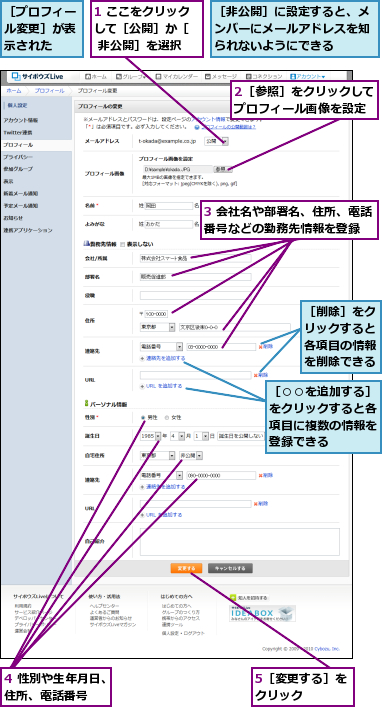
Task: Click the IDEABOX banner in footer
Action: [x=263, y=613]
